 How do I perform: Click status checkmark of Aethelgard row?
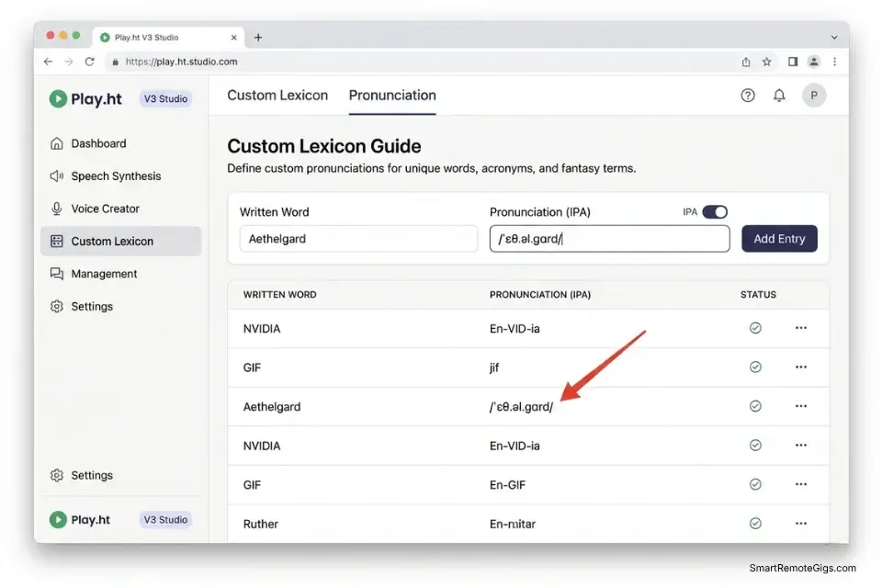tap(755, 406)
